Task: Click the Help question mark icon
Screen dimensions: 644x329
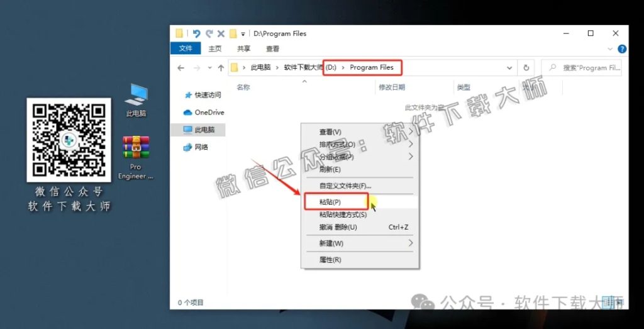Action: [622, 49]
